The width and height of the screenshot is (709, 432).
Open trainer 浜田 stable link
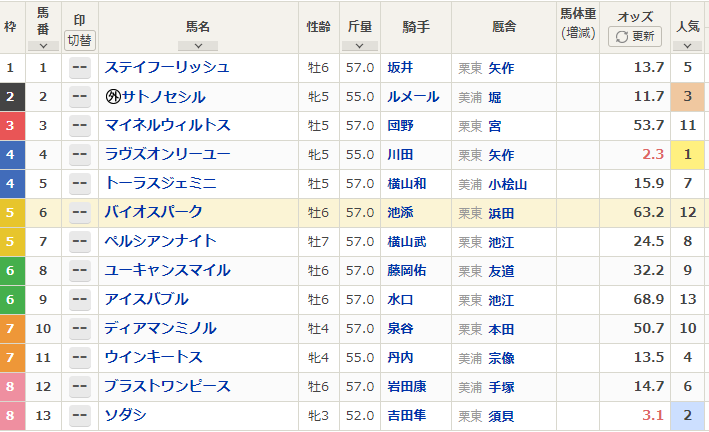(501, 213)
